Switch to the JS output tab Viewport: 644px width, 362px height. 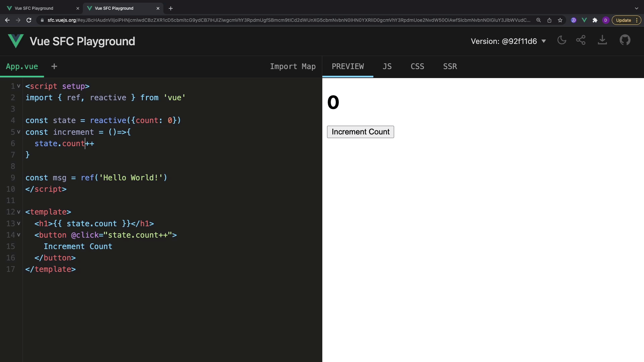pyautogui.click(x=387, y=66)
